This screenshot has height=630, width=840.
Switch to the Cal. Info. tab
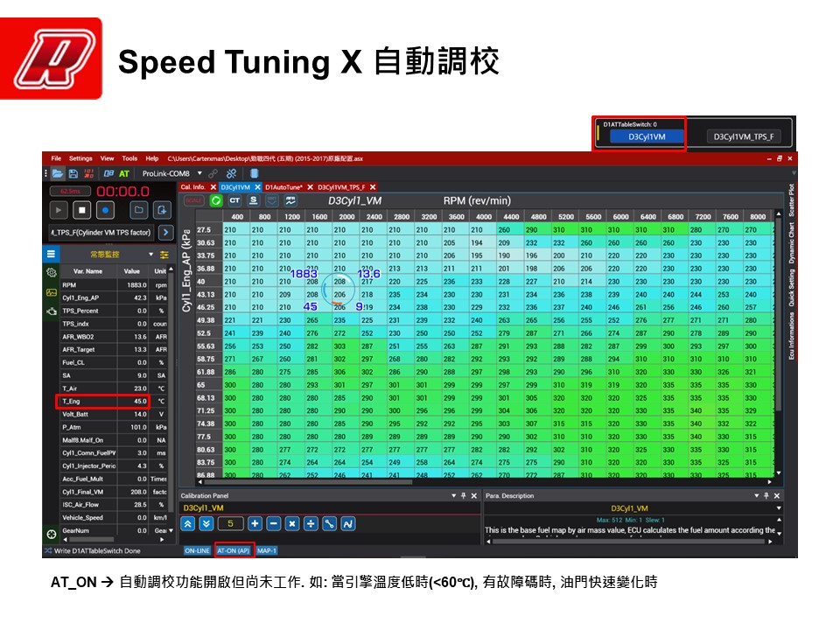[x=192, y=187]
